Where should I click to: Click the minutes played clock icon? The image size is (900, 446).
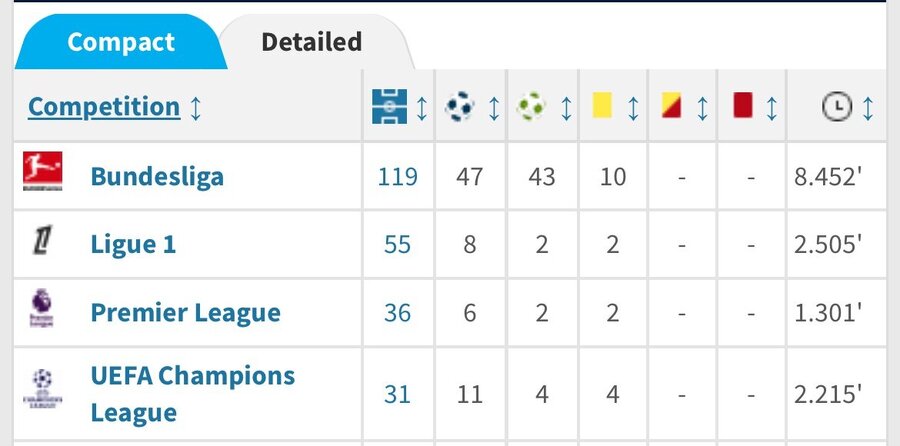(837, 107)
